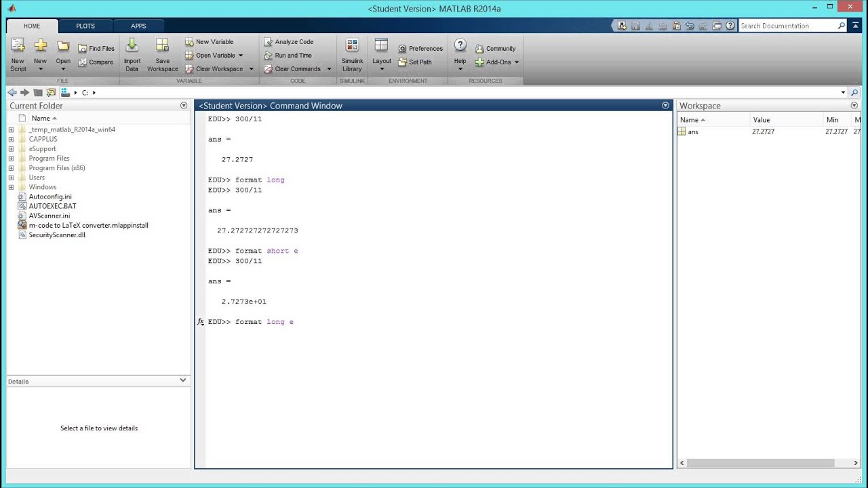Click the Layout icon
Screen dimensions: 868x488
pos(381,46)
